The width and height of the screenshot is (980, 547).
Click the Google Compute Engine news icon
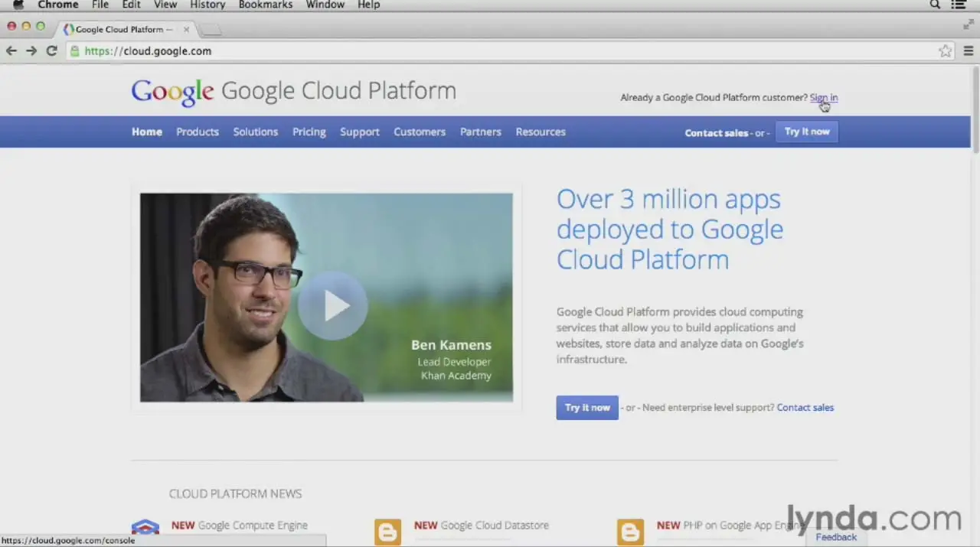(145, 527)
